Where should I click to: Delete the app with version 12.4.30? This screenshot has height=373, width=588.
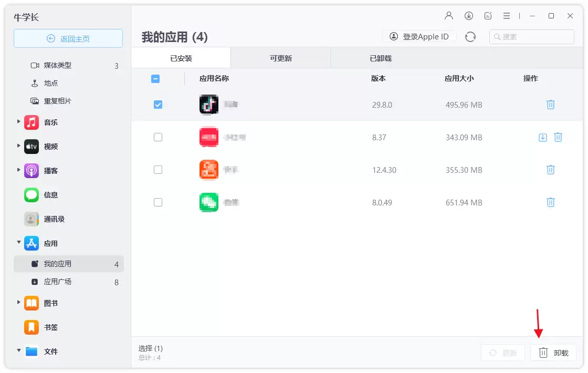(x=551, y=170)
